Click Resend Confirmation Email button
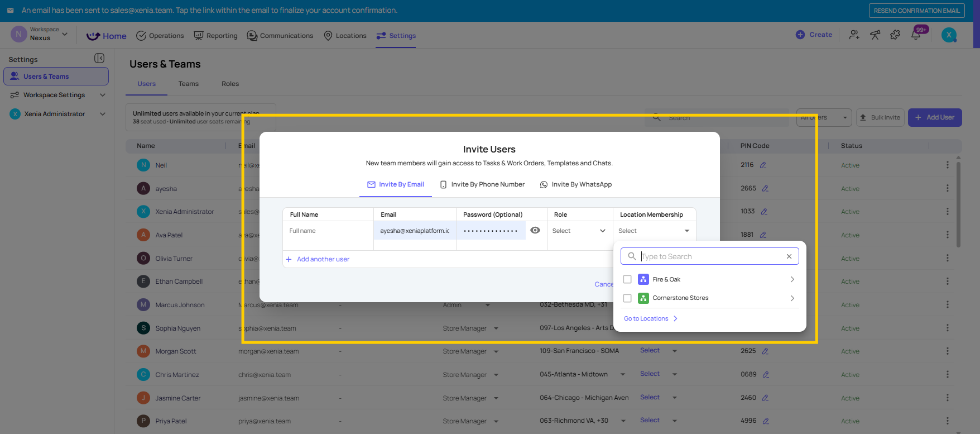Image resolution: width=980 pixels, height=434 pixels. click(x=916, y=11)
